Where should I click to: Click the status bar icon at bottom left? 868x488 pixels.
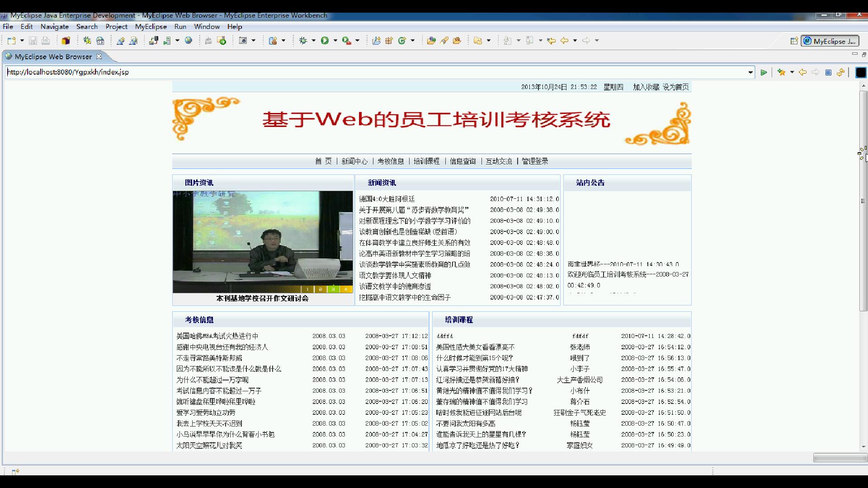click(15, 471)
